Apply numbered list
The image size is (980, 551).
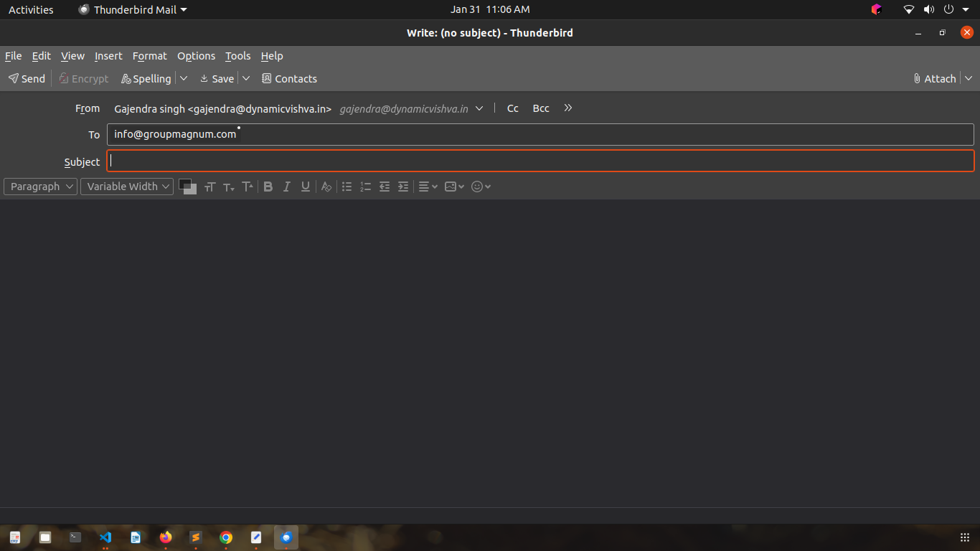click(x=366, y=187)
